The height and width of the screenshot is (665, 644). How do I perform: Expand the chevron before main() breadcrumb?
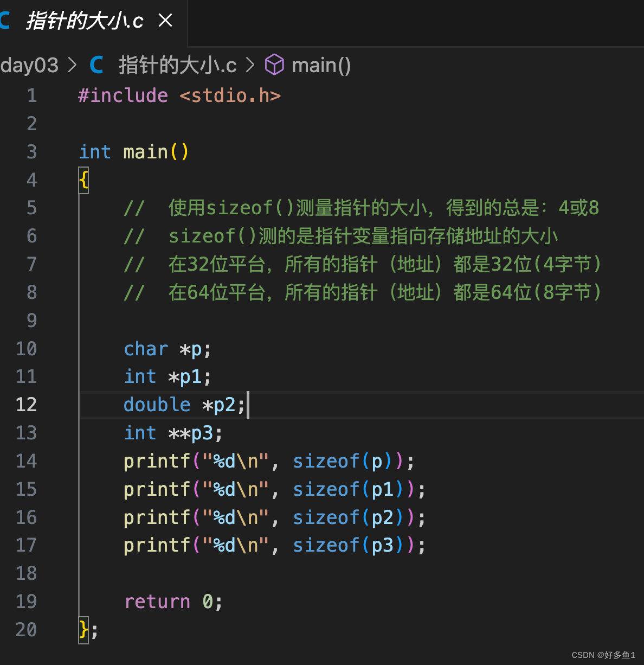pyautogui.click(x=250, y=66)
